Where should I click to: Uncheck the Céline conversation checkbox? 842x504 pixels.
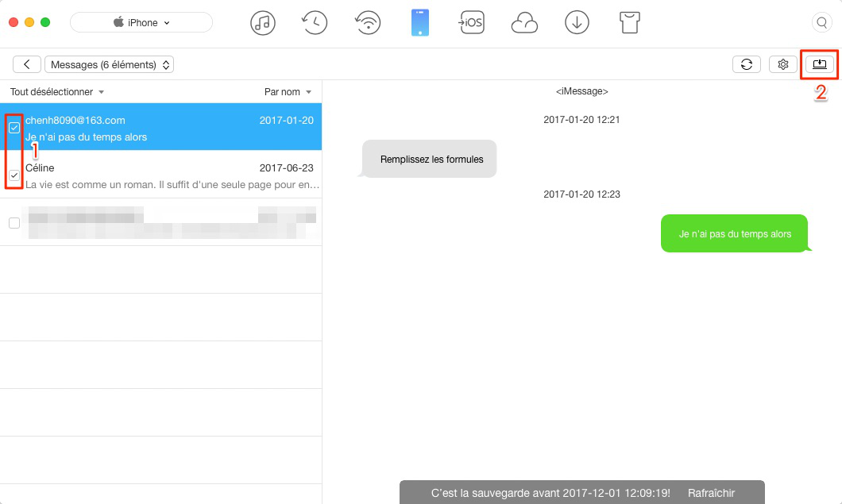[14, 175]
